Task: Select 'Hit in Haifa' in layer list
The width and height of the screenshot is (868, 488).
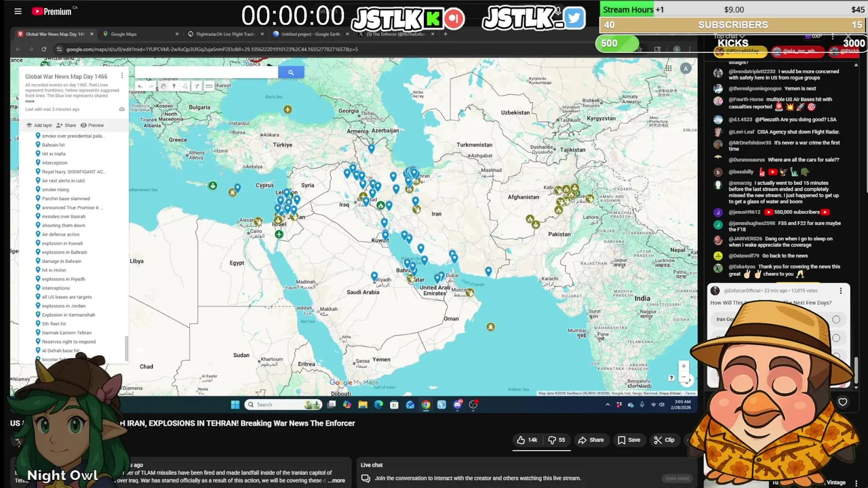Action: coord(54,154)
